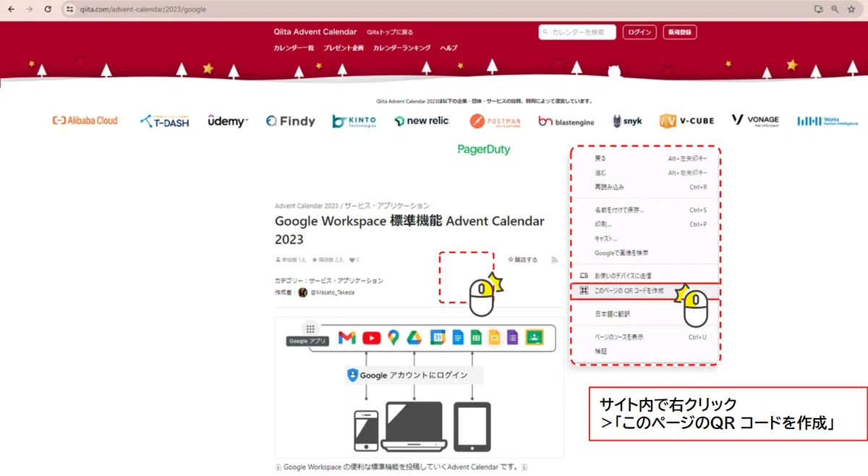Subscribe with the 購読する button

tap(523, 260)
